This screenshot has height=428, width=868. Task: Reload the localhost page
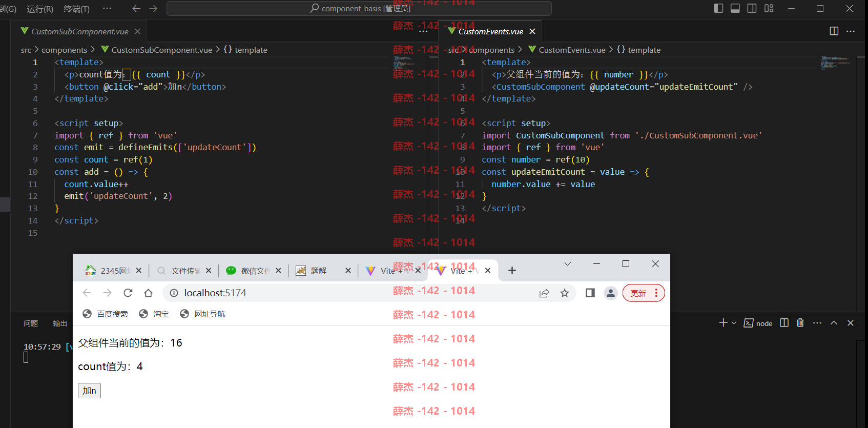tap(128, 293)
